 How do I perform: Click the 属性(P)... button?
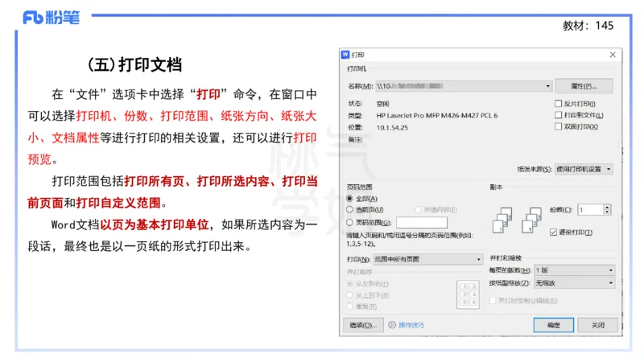click(x=584, y=86)
